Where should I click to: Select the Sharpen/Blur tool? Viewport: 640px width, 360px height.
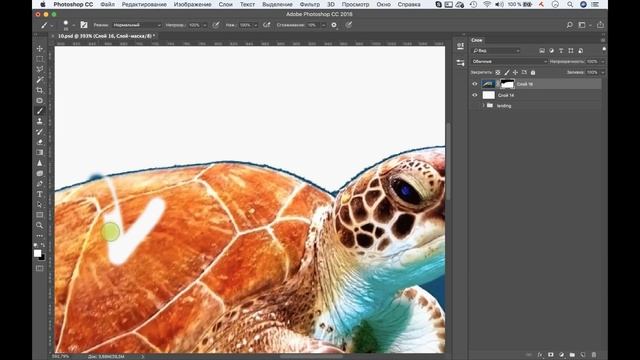click(40, 163)
